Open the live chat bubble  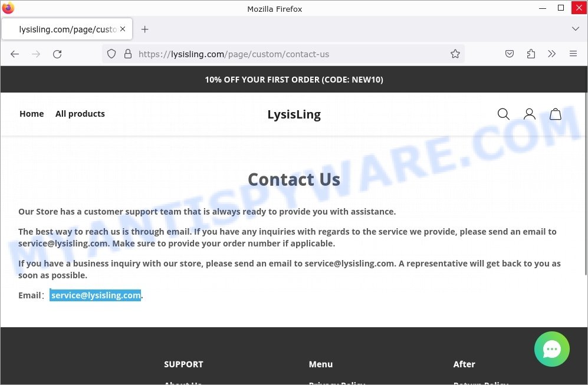pyautogui.click(x=551, y=349)
